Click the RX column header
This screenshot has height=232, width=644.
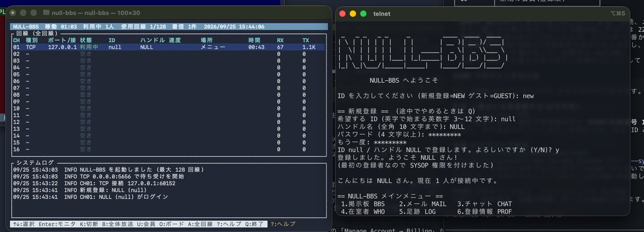tap(280, 40)
